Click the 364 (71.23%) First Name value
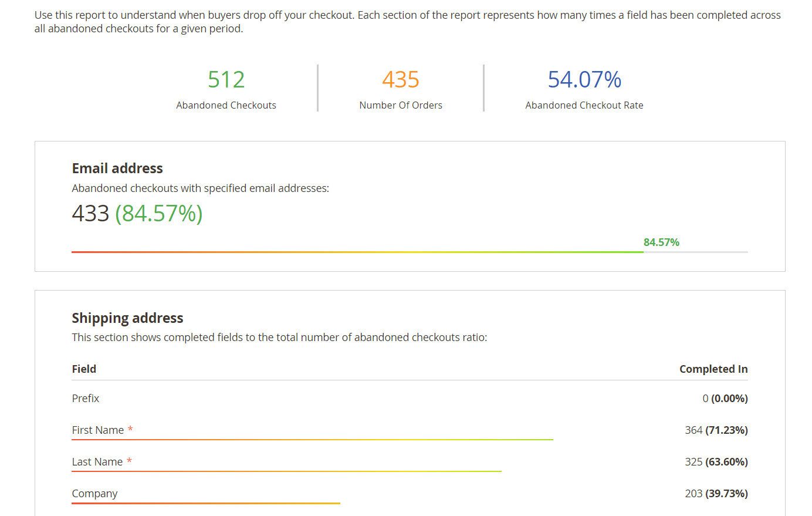This screenshot has width=812, height=516. (716, 430)
